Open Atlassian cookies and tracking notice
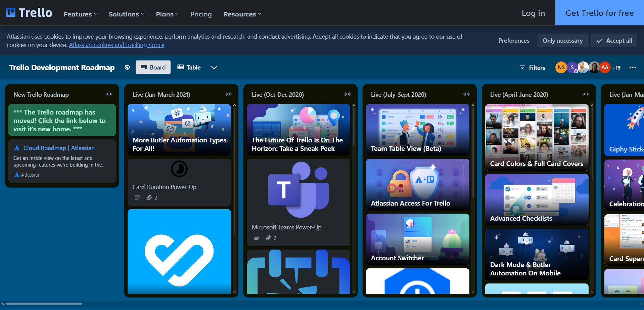644x310 pixels. click(x=117, y=45)
